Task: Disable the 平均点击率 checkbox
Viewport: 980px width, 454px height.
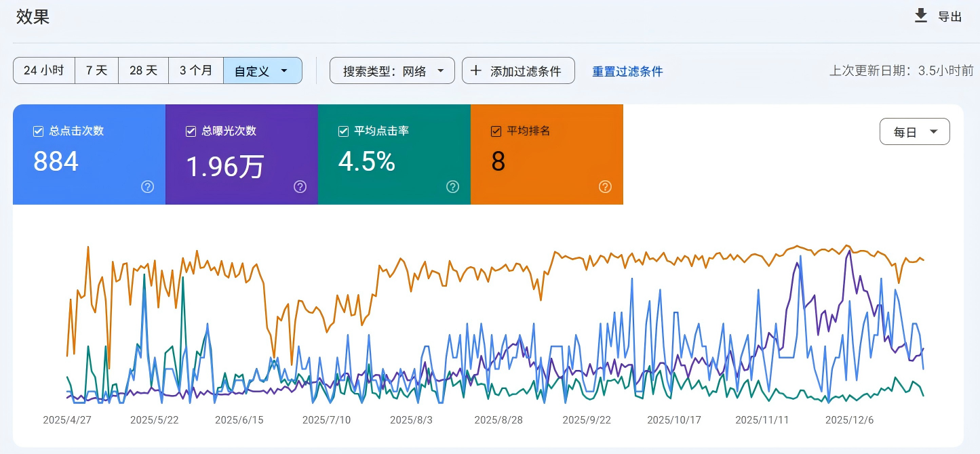Action: click(344, 131)
